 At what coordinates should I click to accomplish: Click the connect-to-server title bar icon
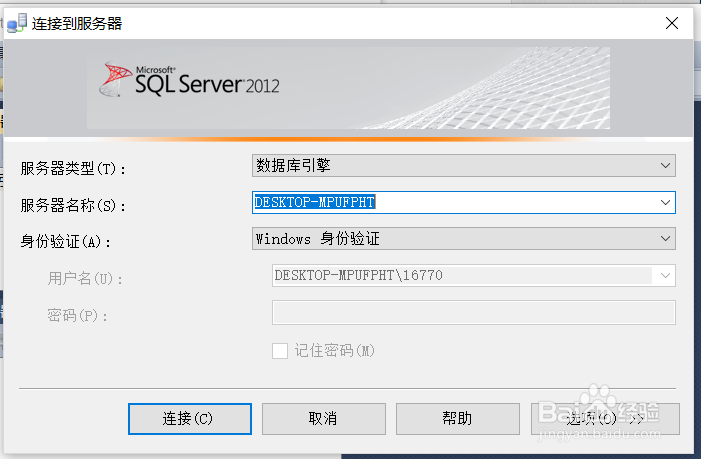click(17, 23)
